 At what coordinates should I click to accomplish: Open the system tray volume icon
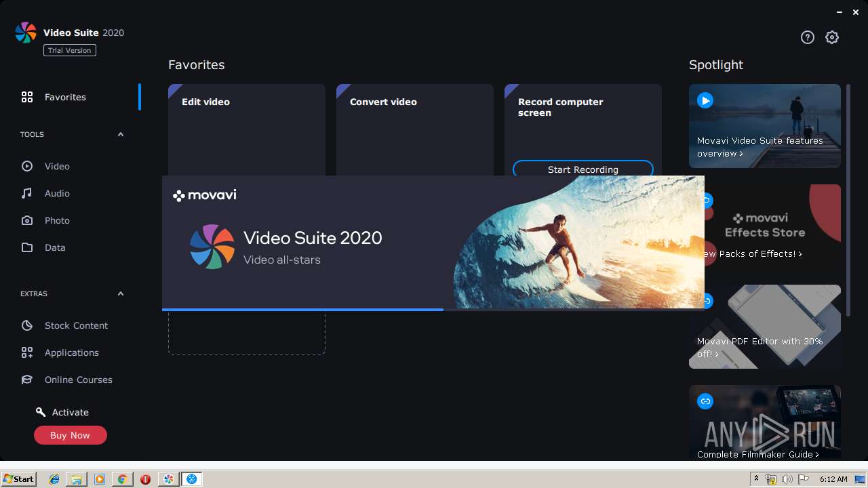click(x=787, y=479)
